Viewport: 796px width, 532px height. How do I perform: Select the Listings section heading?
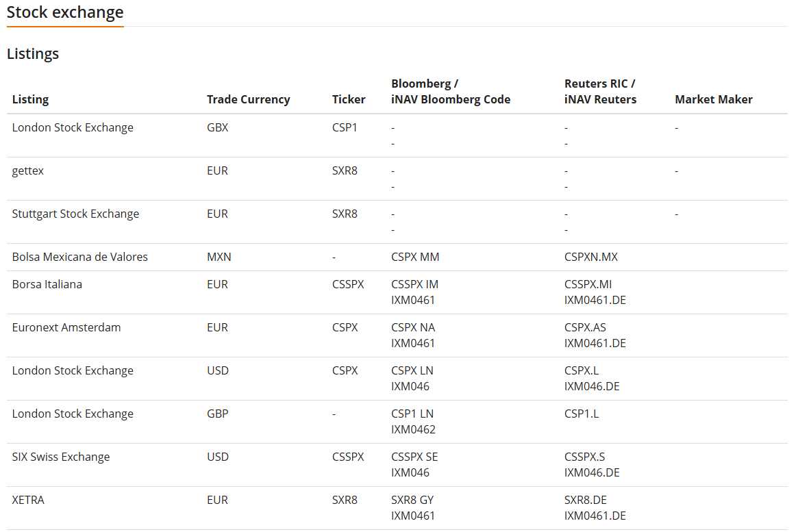33,54
